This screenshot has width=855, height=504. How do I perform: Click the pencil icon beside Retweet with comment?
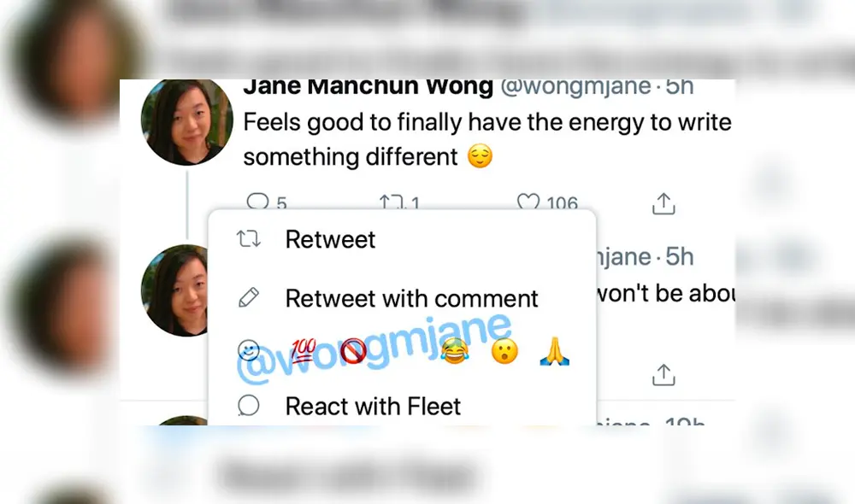248,298
